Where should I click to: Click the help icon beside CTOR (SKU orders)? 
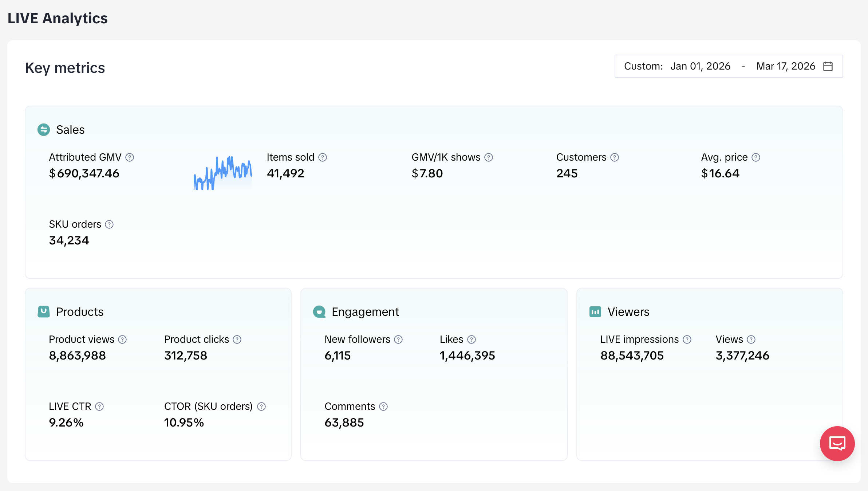coord(261,406)
